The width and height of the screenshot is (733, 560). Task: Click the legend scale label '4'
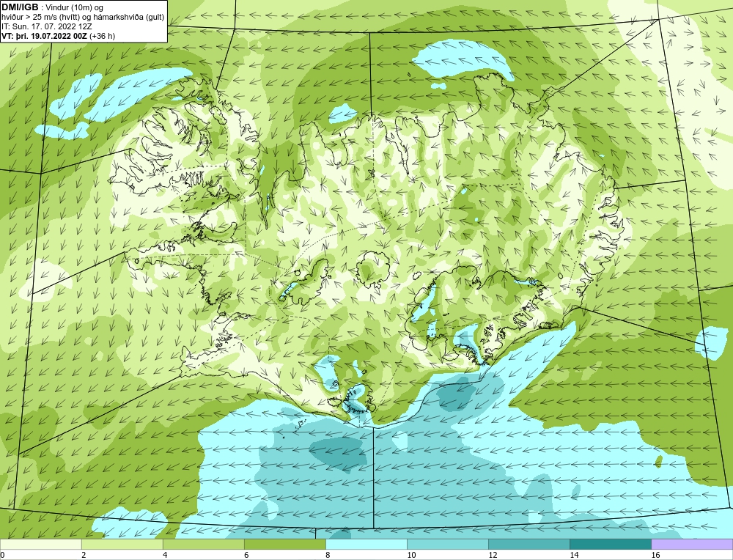(x=165, y=555)
